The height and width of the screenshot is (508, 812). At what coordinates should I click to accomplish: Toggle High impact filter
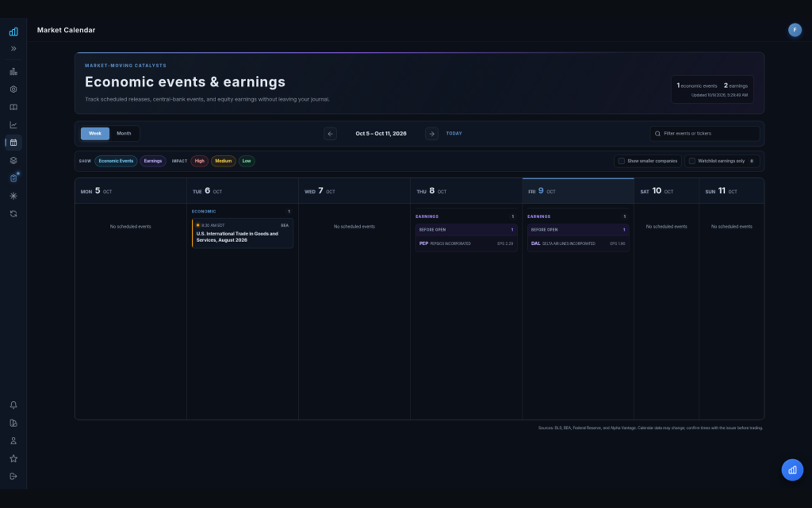[x=200, y=161]
